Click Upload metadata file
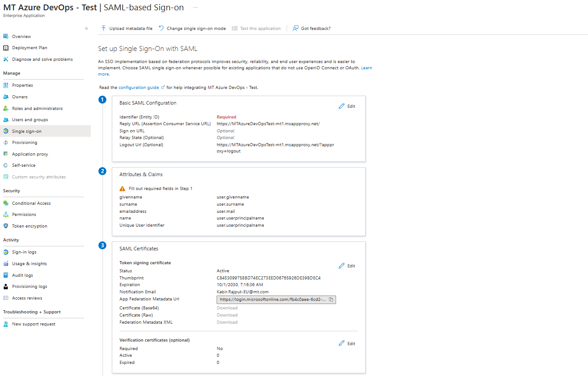This screenshot has height=376, width=588. tap(127, 28)
